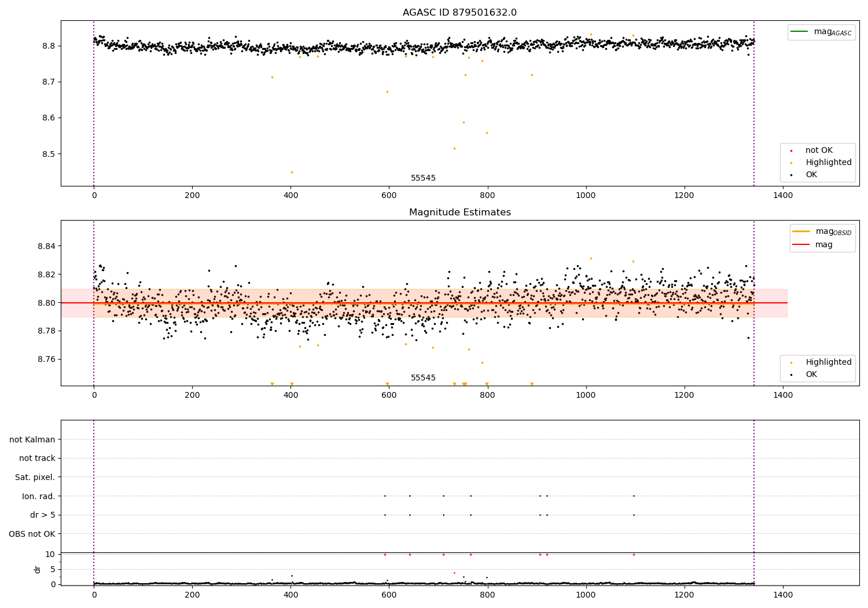Image resolution: width=868 pixels, height=608 pixels.
Task: Click the 'AGASC ID 879501632.0' plot title
Action: 459,13
